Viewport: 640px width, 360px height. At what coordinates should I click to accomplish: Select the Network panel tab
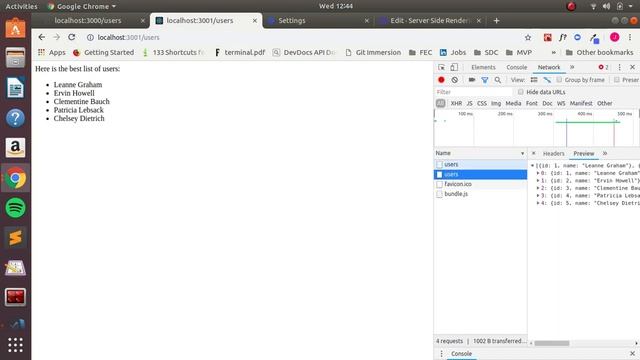(x=549, y=67)
